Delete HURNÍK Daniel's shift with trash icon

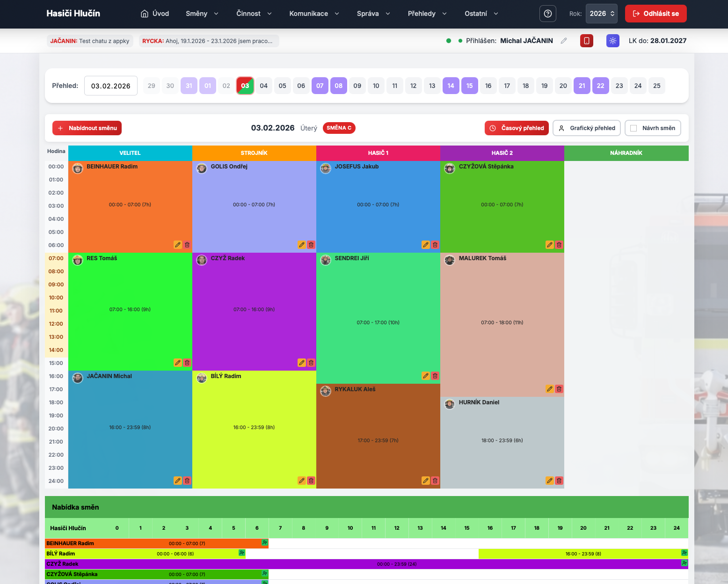(x=559, y=481)
